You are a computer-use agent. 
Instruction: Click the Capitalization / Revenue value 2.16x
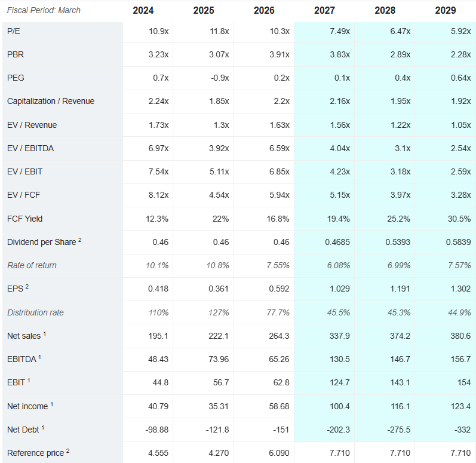click(340, 101)
